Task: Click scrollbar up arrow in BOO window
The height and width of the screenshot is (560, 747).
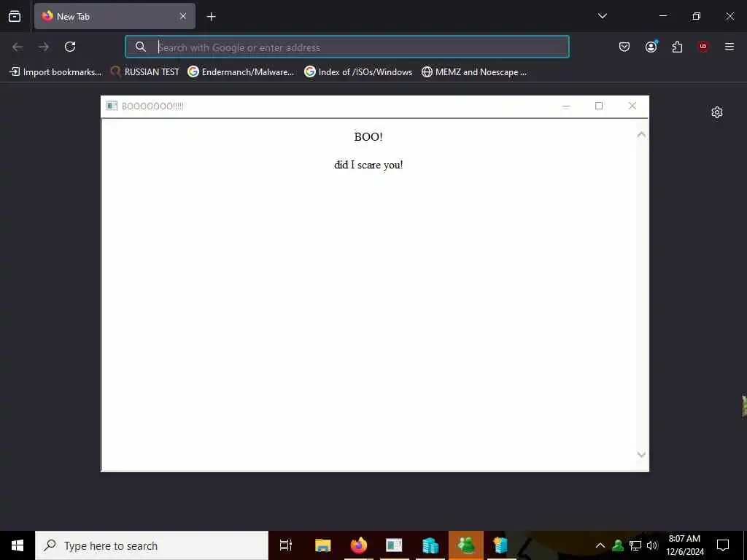Action: 641,135
